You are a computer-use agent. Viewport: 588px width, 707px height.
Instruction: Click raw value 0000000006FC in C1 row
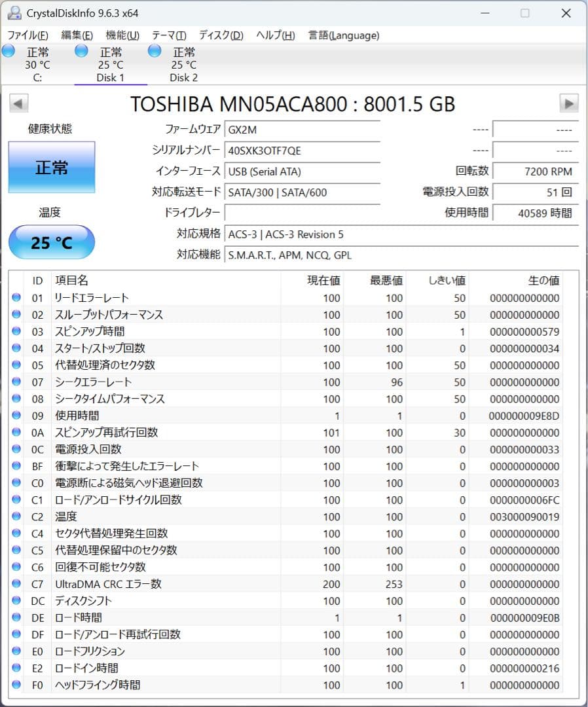pos(524,500)
